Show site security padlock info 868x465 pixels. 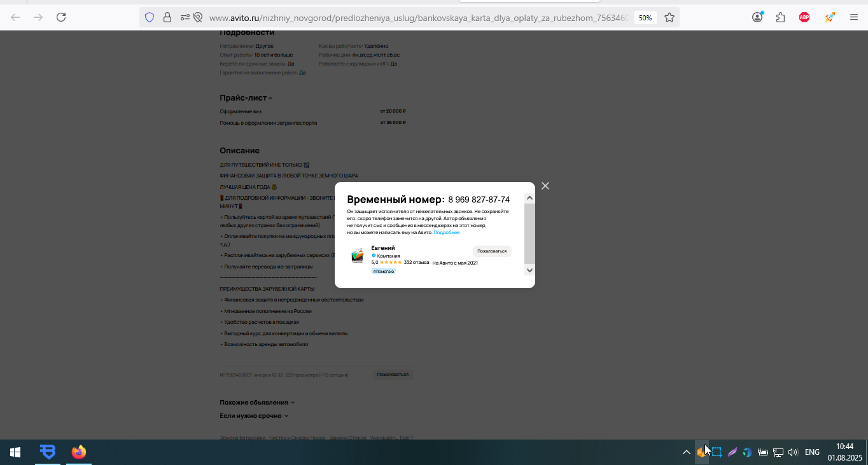(167, 18)
